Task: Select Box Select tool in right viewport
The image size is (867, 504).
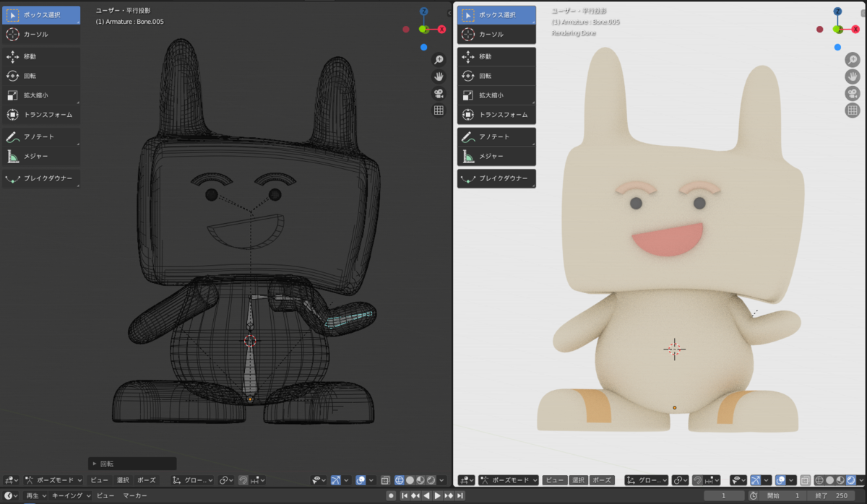Action: (x=496, y=14)
